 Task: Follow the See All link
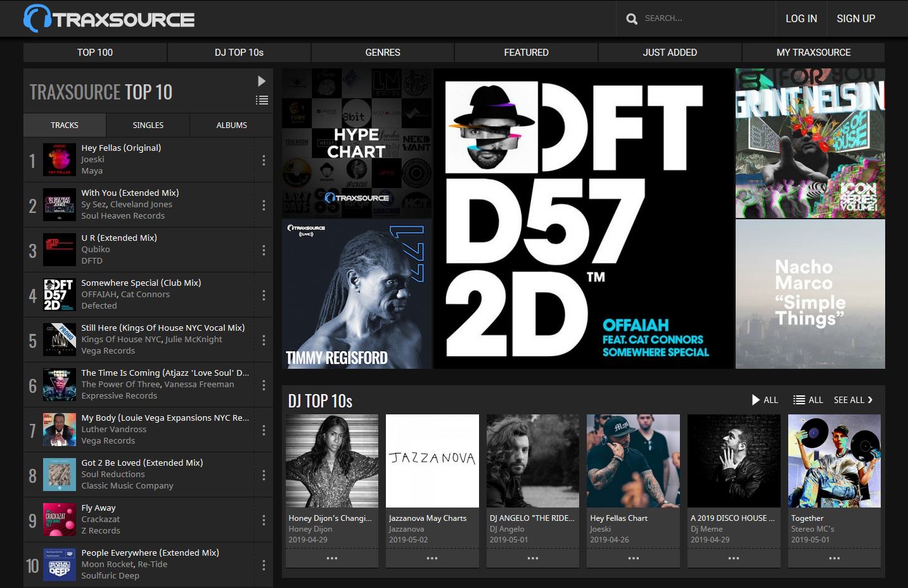point(853,400)
